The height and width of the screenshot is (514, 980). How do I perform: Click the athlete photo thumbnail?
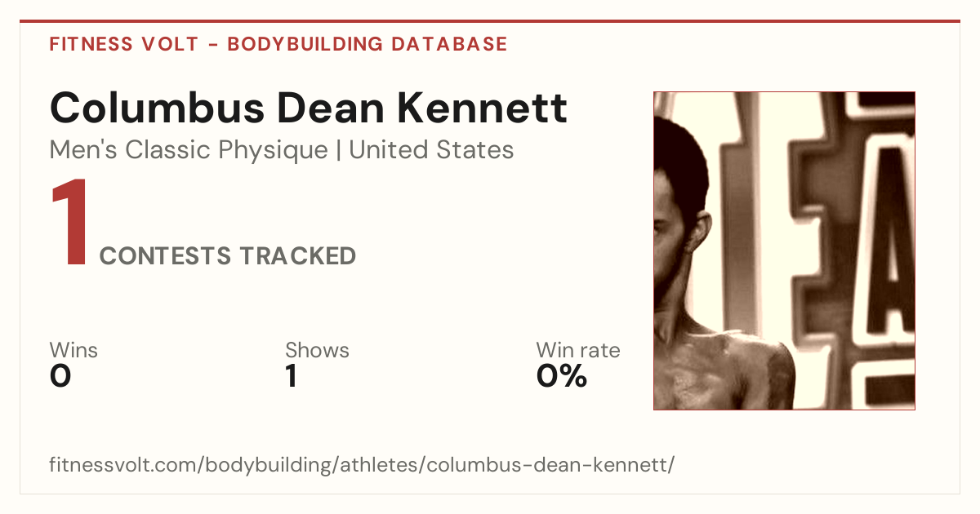pos(784,250)
